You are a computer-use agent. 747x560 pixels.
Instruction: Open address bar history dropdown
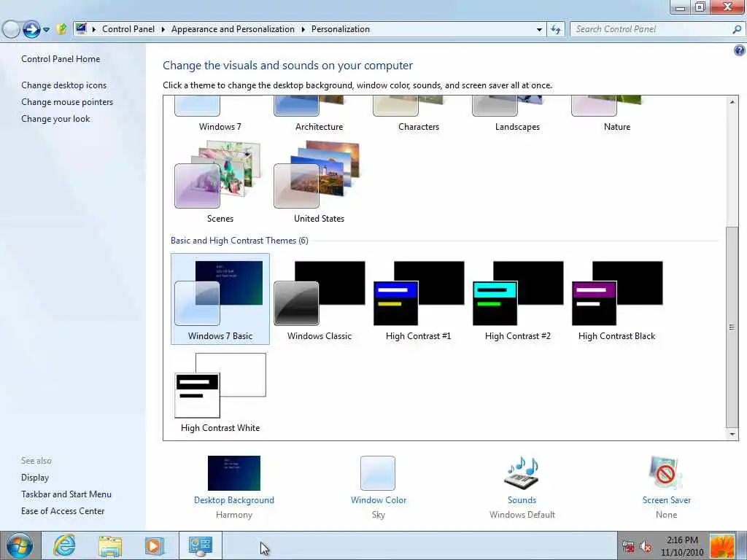(x=539, y=29)
